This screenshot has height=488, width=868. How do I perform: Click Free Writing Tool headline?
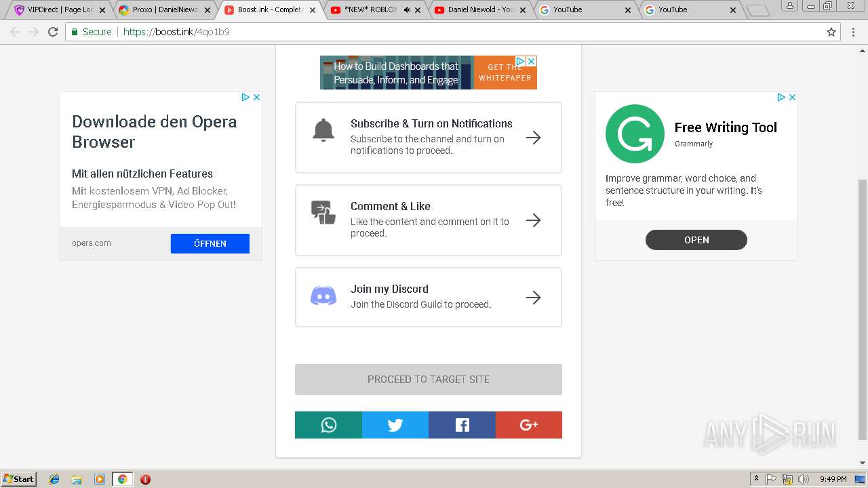[x=726, y=127]
